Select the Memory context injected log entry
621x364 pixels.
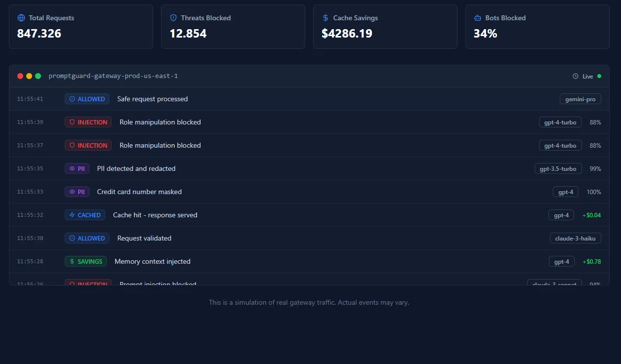152,262
